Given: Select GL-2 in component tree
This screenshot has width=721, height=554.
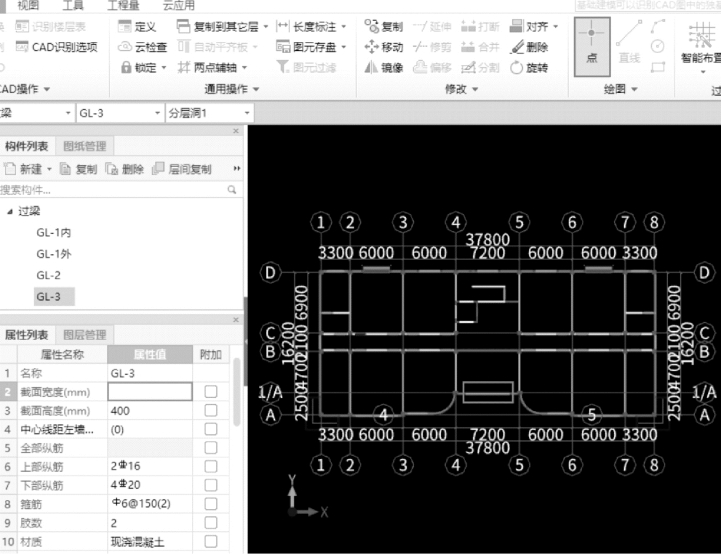Looking at the screenshot, I should pyautogui.click(x=48, y=275).
